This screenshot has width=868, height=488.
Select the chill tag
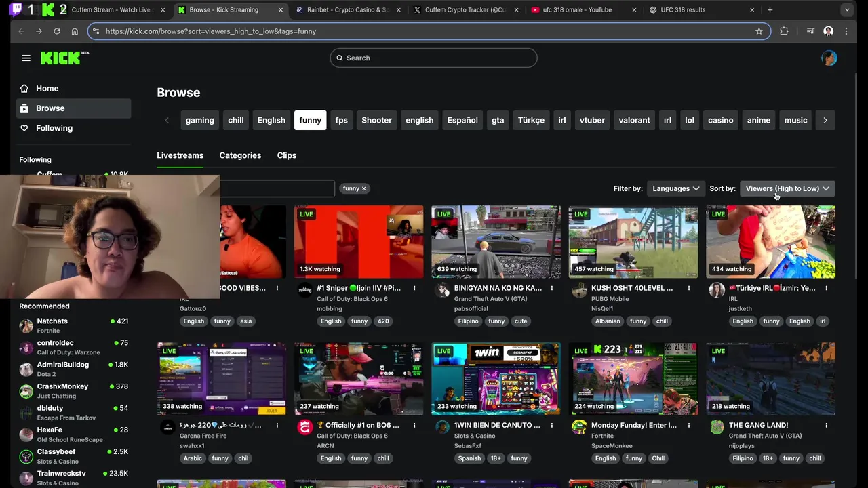(236, 120)
